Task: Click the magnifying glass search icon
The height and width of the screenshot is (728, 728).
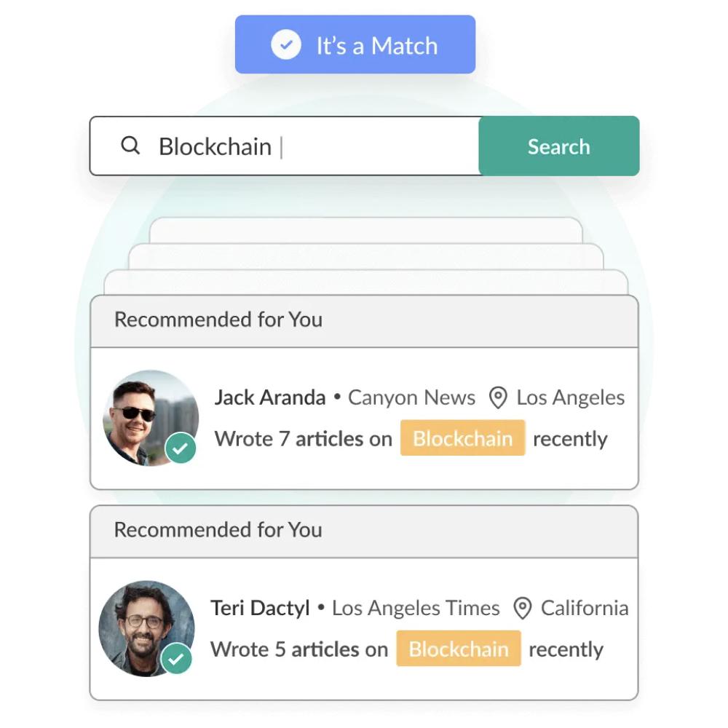Action: [130, 146]
